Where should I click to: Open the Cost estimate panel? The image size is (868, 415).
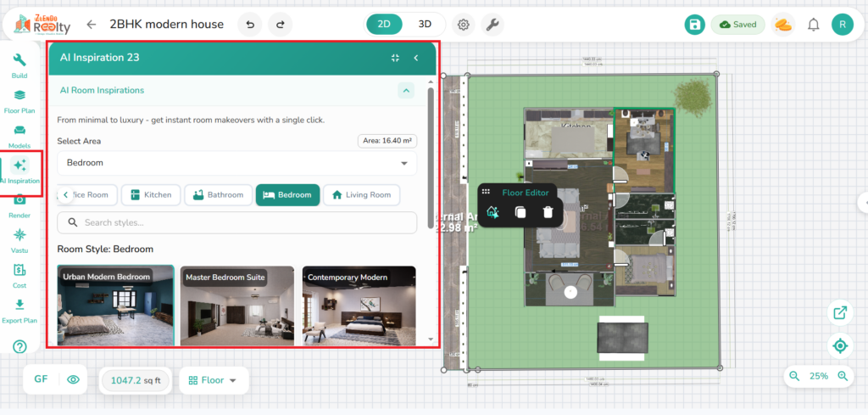pos(19,275)
